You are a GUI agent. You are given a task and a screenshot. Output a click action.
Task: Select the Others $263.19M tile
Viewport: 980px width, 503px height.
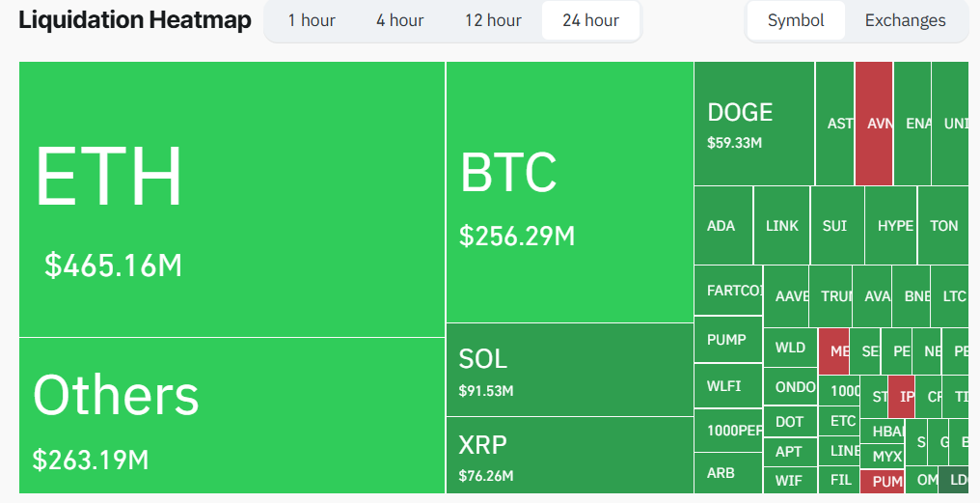click(x=231, y=415)
